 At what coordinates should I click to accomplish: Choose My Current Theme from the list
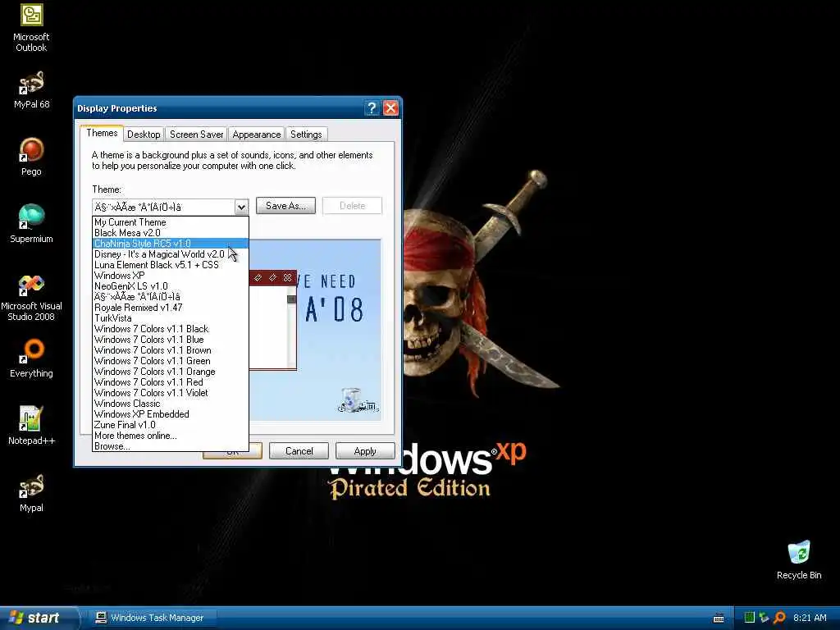click(171, 221)
